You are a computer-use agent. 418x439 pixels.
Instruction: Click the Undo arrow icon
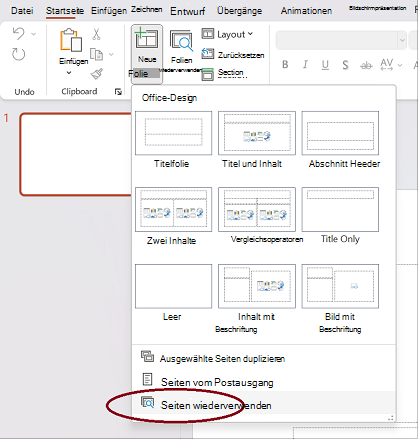tap(18, 33)
